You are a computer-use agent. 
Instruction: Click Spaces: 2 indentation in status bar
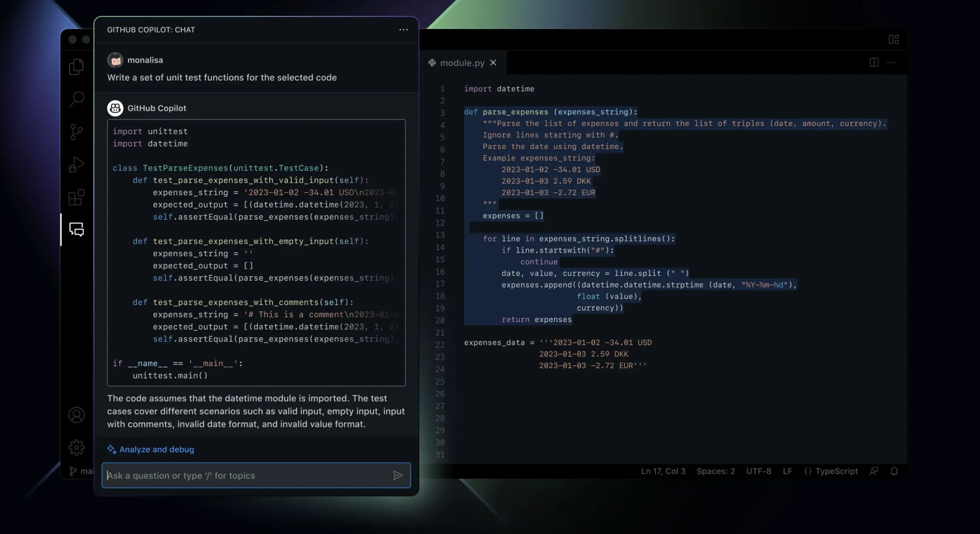pos(715,471)
